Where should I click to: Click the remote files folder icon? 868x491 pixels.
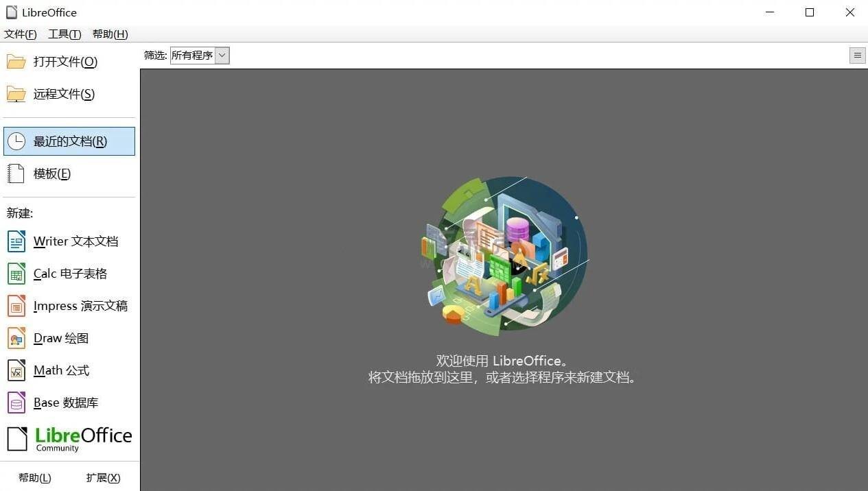[16, 94]
